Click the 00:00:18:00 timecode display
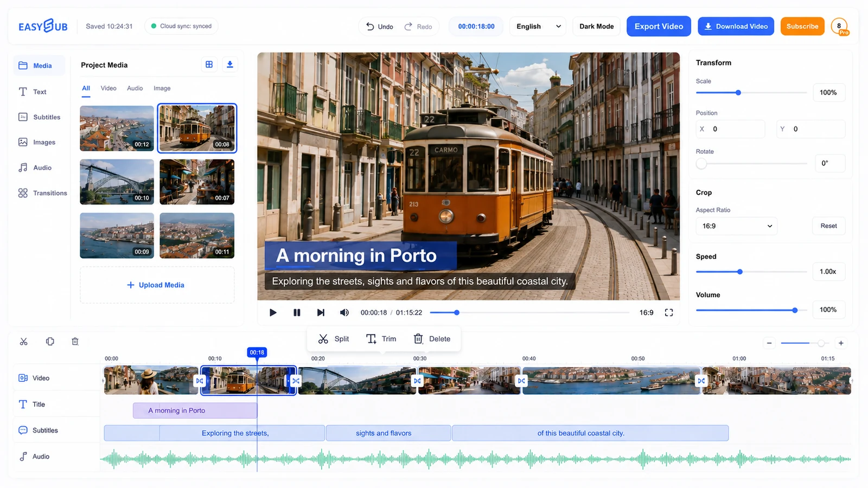The image size is (868, 488). (x=476, y=26)
